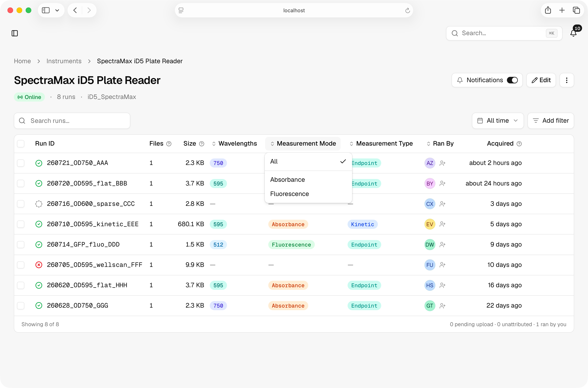Click the Search runs input field
Viewport: 588px width, 388px height.
[x=72, y=121]
